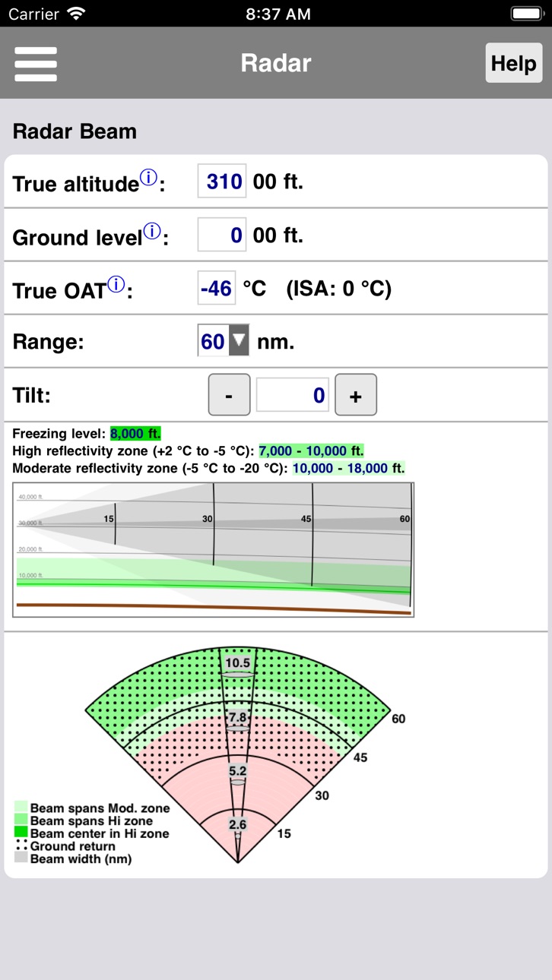
Task: Tap the radar beam side-view chart
Action: [214, 549]
